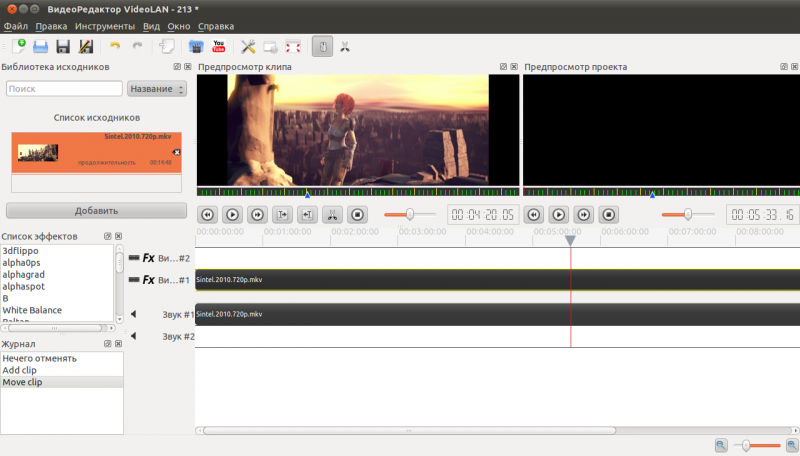Click the timeline playhead marker
Image resolution: width=800 pixels, height=456 pixels.
570,240
